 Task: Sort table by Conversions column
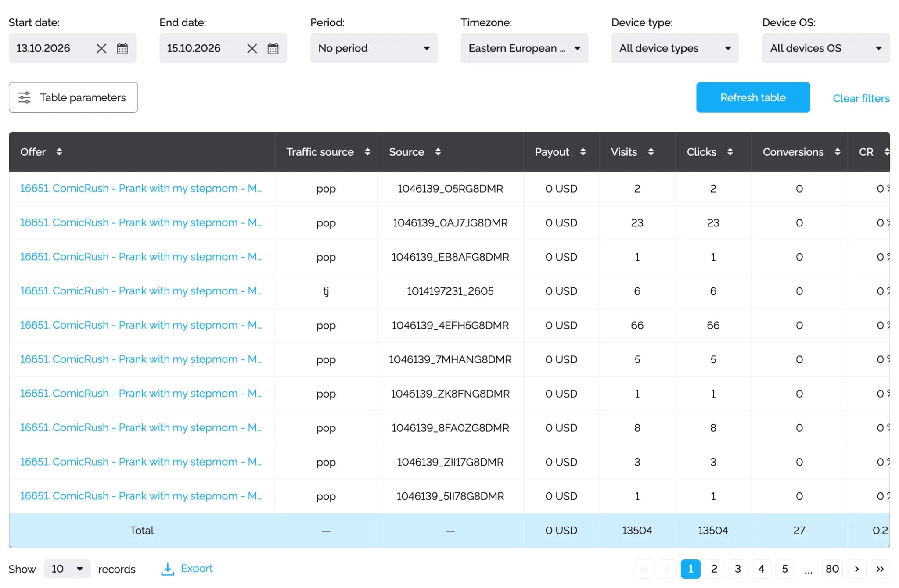[838, 152]
